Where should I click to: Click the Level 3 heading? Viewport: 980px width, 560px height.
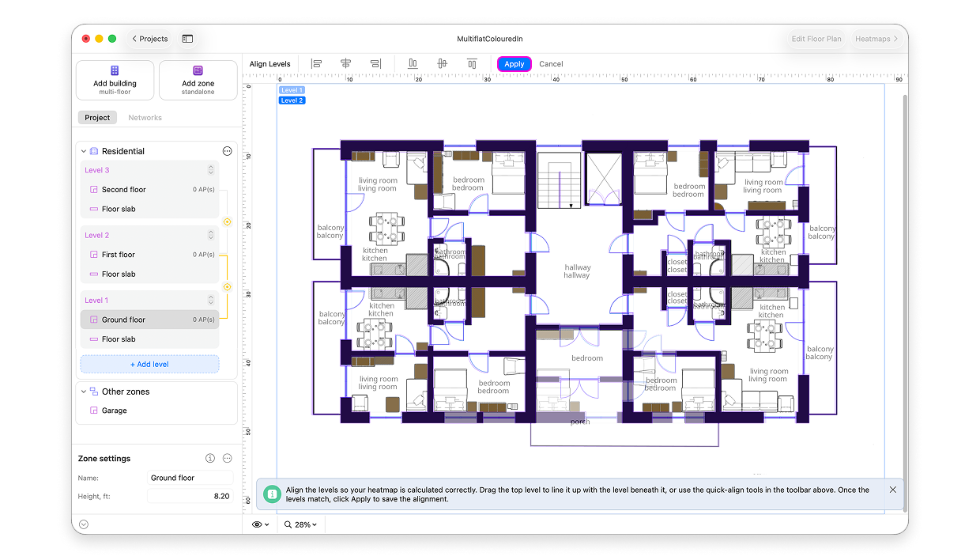point(97,170)
